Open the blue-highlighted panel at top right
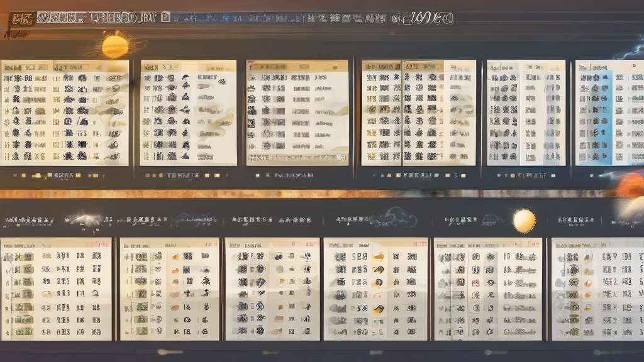The image size is (644, 362). pos(609,113)
